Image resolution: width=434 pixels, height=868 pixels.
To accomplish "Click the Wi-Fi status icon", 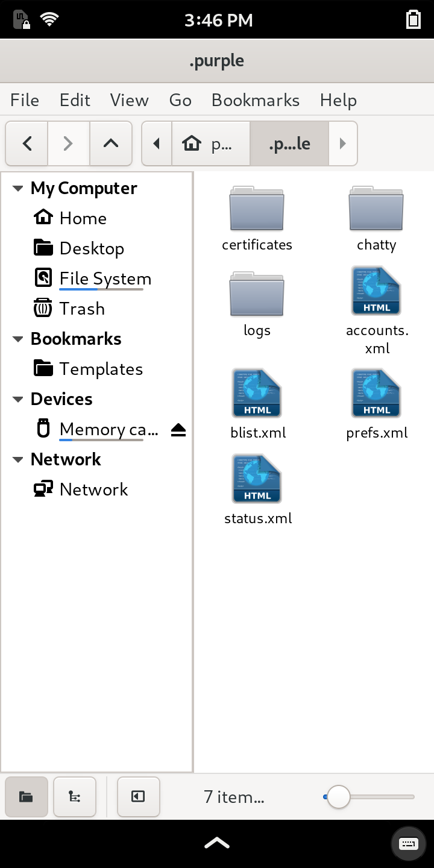I will click(49, 19).
